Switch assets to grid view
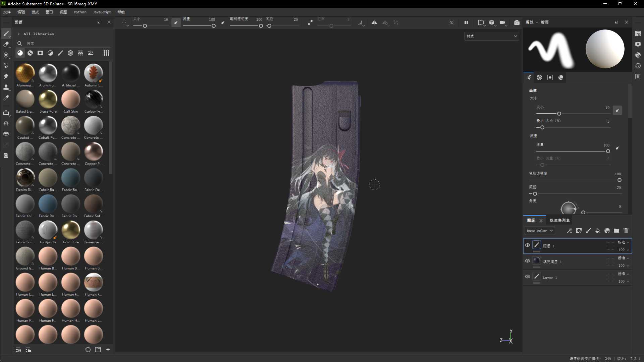 [x=106, y=53]
